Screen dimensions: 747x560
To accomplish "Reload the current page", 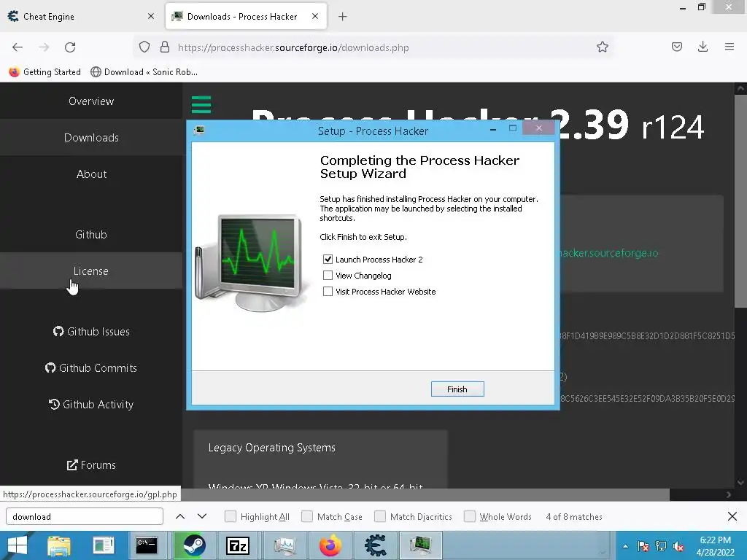I will point(70,47).
